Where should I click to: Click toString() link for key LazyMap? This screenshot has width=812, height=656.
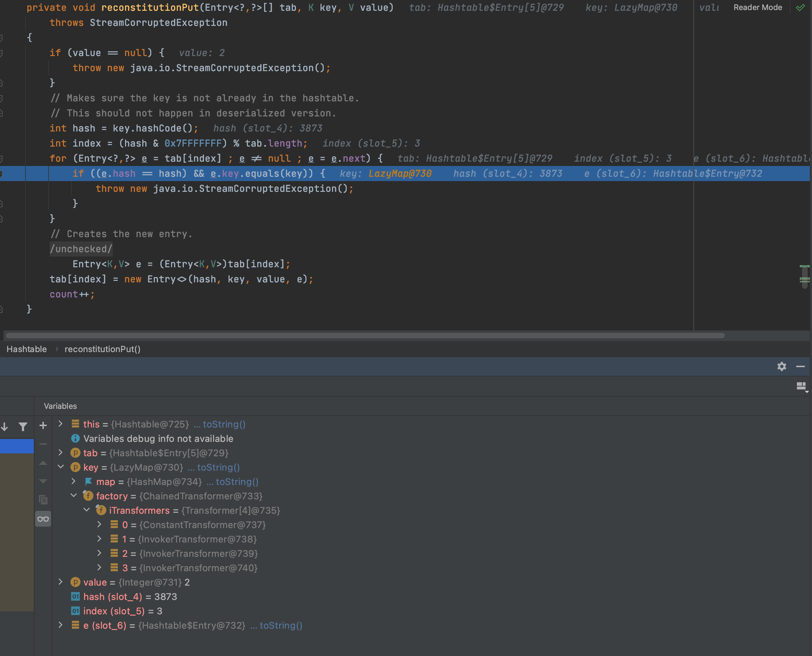click(218, 467)
